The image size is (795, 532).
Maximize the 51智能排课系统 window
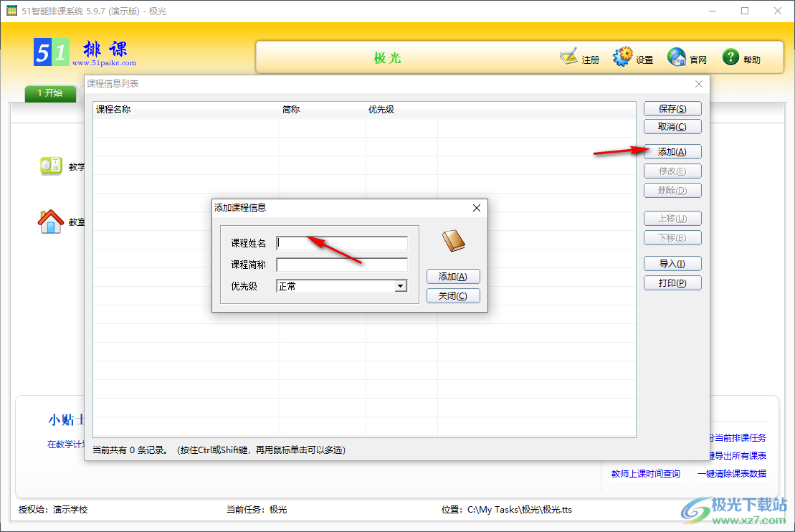(745, 11)
